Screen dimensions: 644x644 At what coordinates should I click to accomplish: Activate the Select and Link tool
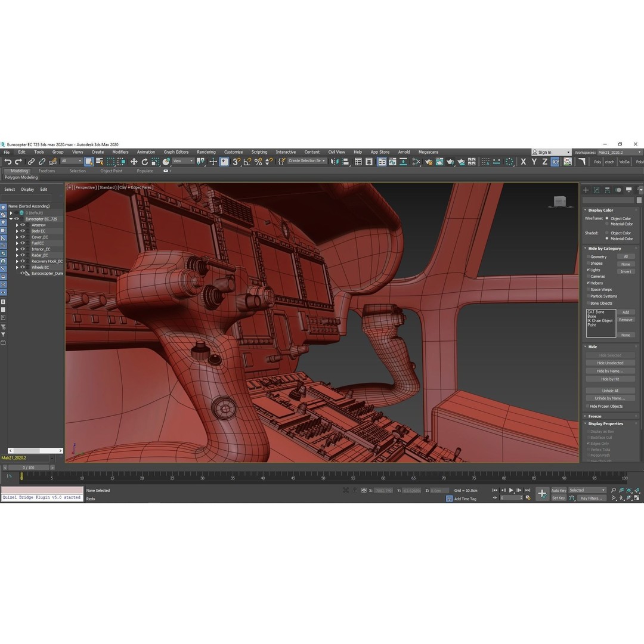31,162
